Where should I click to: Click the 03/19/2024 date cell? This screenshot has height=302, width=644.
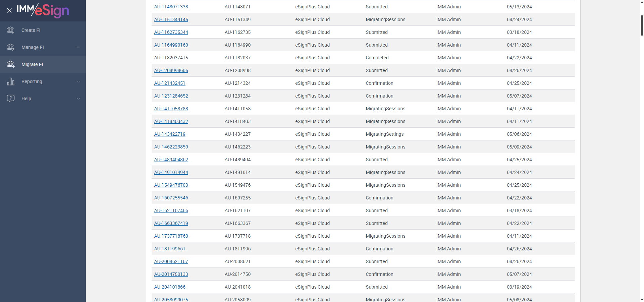pos(519,287)
